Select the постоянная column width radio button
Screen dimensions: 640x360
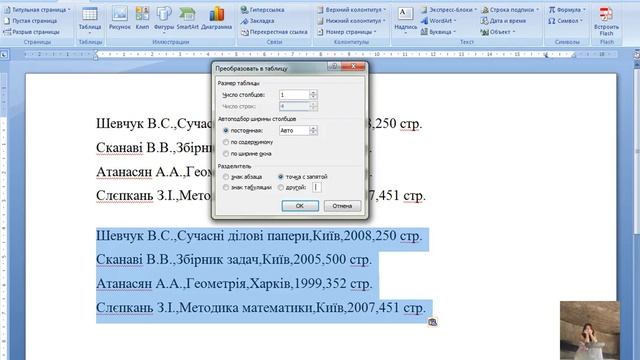(x=226, y=131)
